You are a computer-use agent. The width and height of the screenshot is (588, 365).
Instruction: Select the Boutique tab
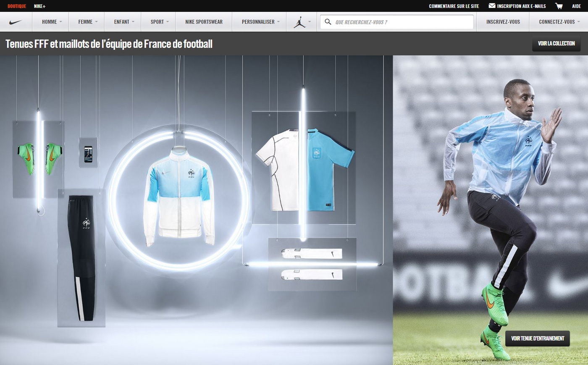click(x=17, y=6)
